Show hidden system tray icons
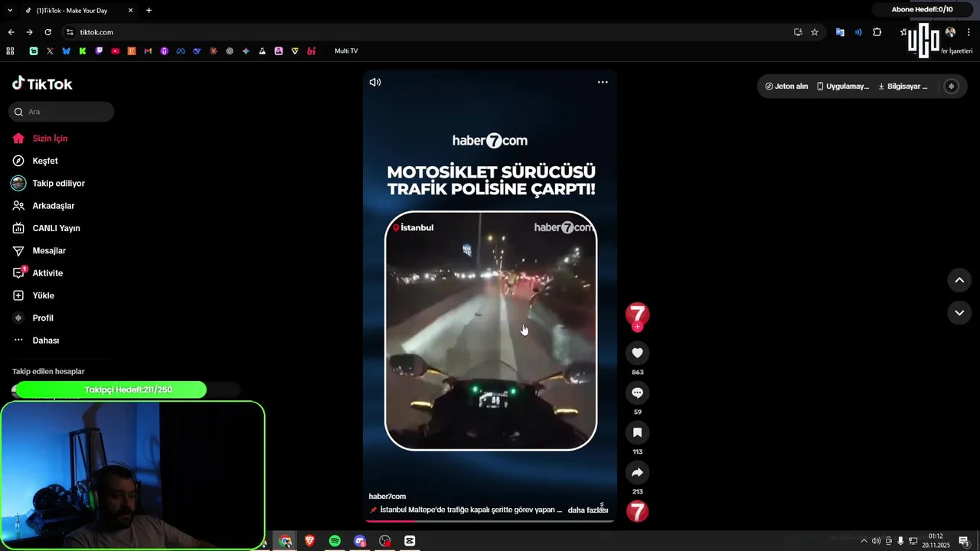 [864, 541]
